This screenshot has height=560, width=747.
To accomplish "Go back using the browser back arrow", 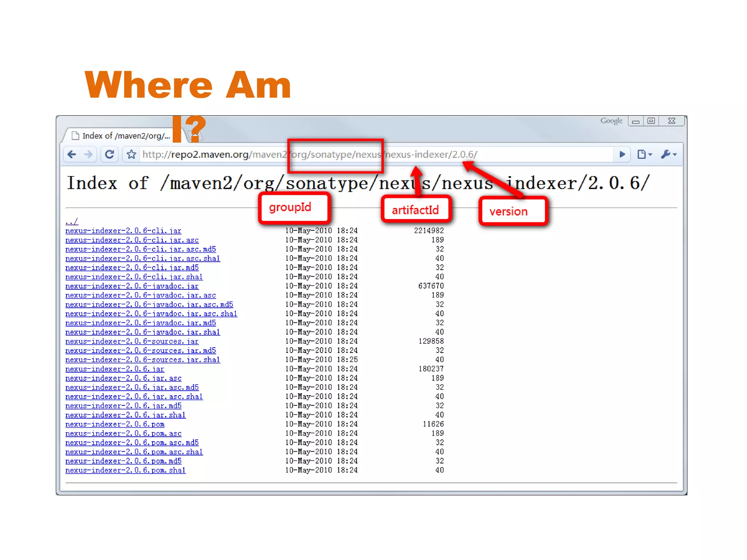I will pyautogui.click(x=72, y=155).
